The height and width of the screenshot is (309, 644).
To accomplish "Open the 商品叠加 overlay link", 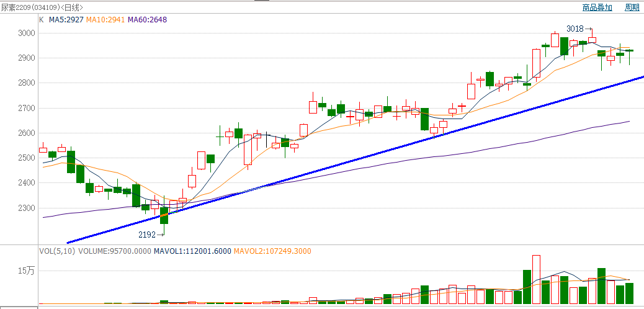I will (597, 7).
